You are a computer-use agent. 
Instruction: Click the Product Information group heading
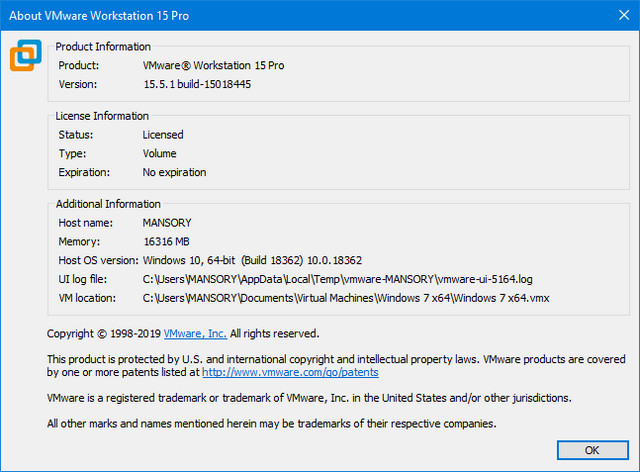(103, 46)
